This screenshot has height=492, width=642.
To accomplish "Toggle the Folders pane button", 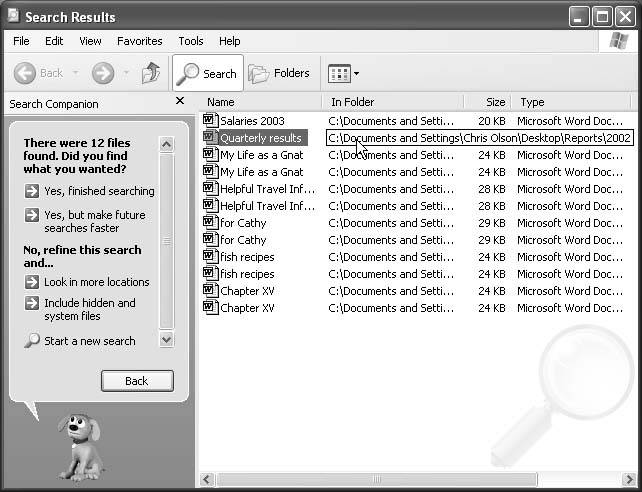I will [x=279, y=73].
